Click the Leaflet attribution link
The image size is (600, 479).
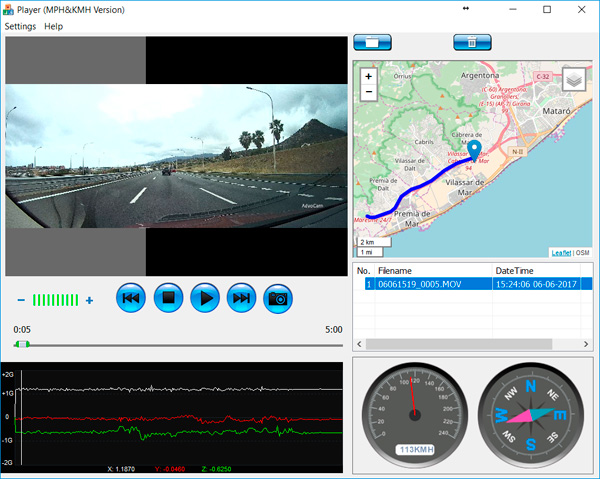pos(561,253)
